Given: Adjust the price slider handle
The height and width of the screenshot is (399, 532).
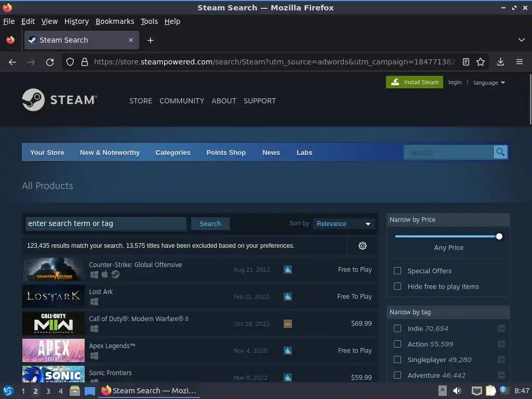Looking at the screenshot, I should click(x=499, y=236).
